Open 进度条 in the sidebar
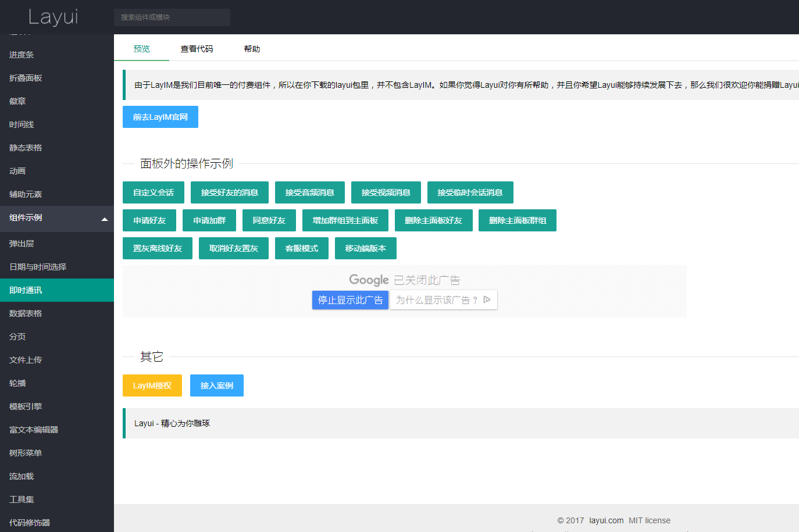Screen dimensions: 799x532 pos(57,55)
